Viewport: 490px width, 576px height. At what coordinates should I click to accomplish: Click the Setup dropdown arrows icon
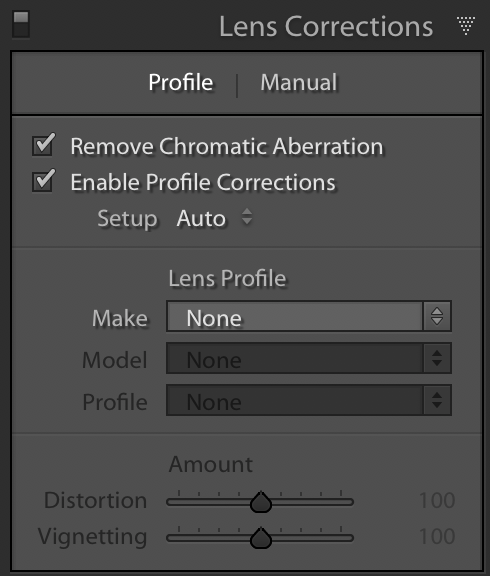[x=247, y=216]
